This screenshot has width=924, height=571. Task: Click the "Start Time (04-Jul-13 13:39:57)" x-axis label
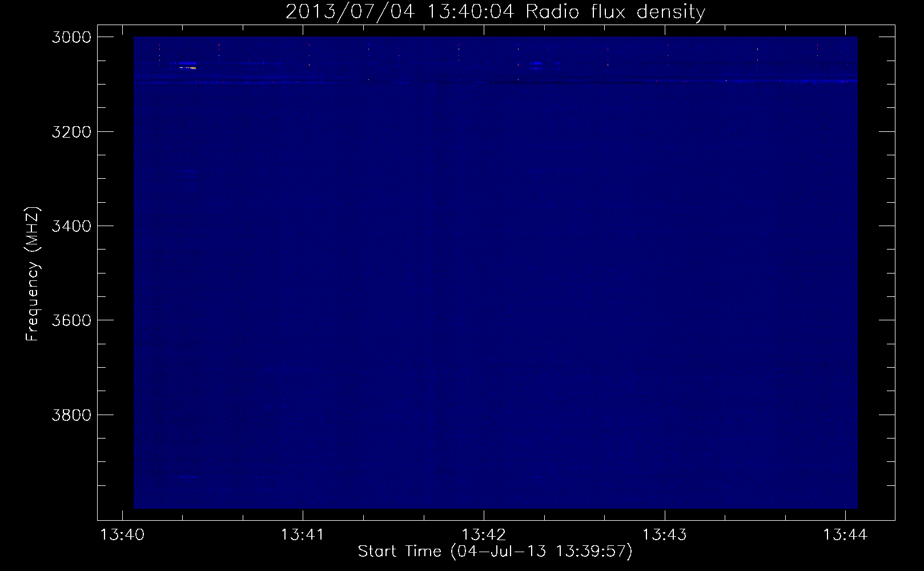[x=495, y=552]
